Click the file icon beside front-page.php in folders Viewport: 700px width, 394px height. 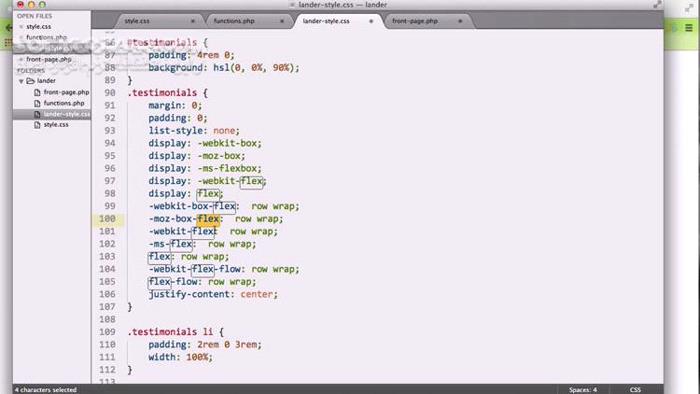37,92
